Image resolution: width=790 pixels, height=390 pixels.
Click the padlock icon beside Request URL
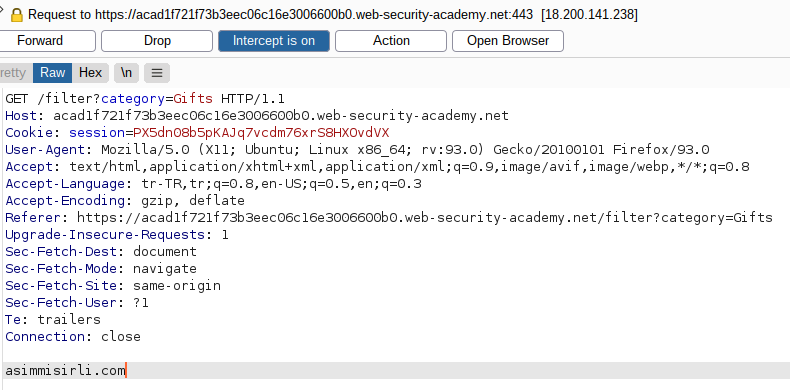(17, 15)
